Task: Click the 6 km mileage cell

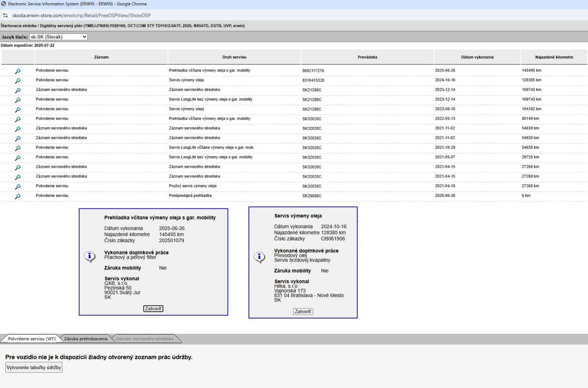Action: pos(526,195)
